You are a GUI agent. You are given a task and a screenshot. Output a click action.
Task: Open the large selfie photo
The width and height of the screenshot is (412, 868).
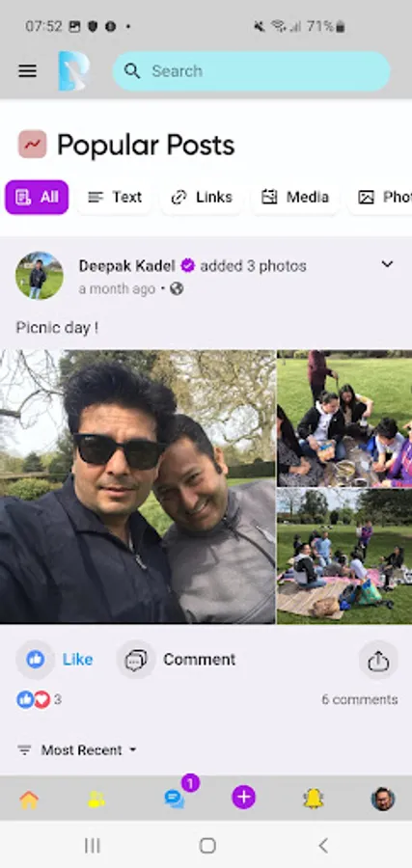[137, 487]
